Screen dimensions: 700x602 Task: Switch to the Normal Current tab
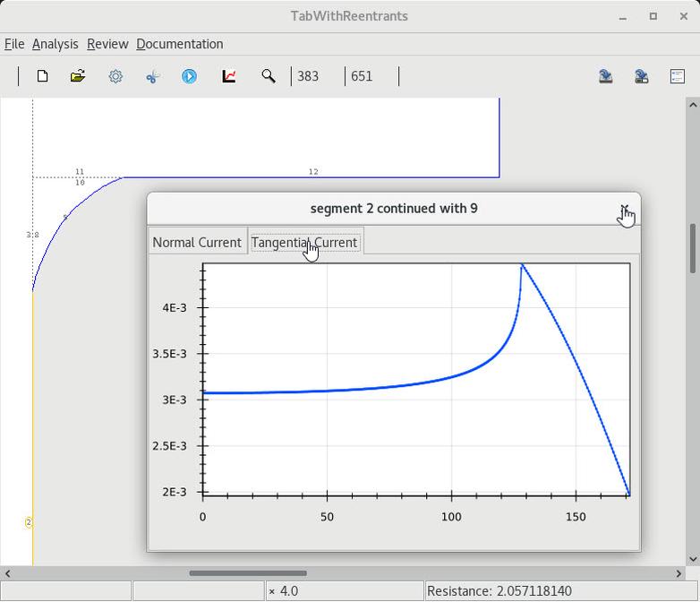click(x=197, y=242)
